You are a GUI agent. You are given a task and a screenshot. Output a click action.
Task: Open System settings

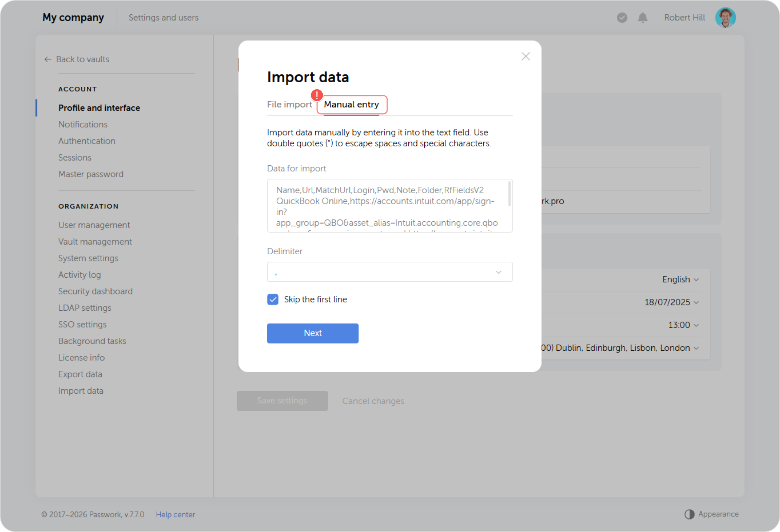88,258
